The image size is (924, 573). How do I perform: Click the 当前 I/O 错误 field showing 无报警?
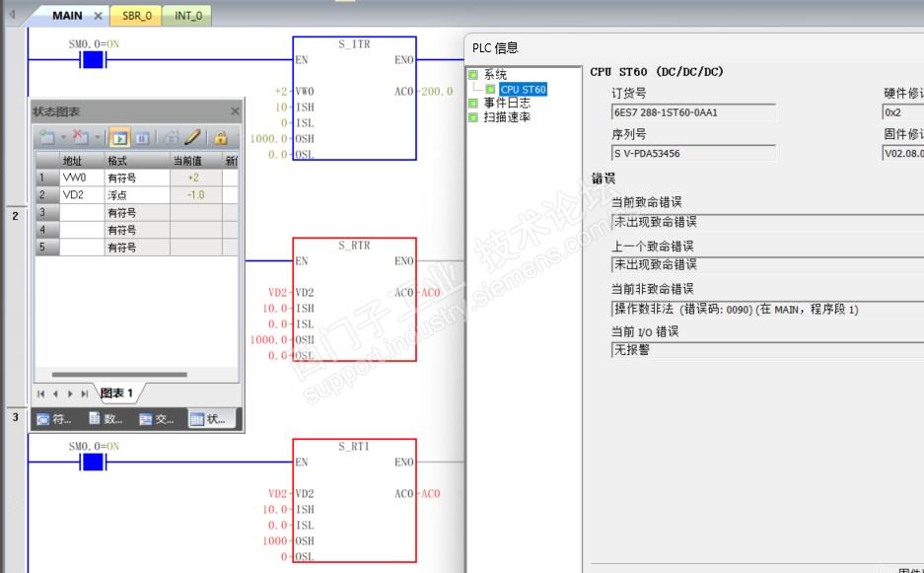coord(768,350)
